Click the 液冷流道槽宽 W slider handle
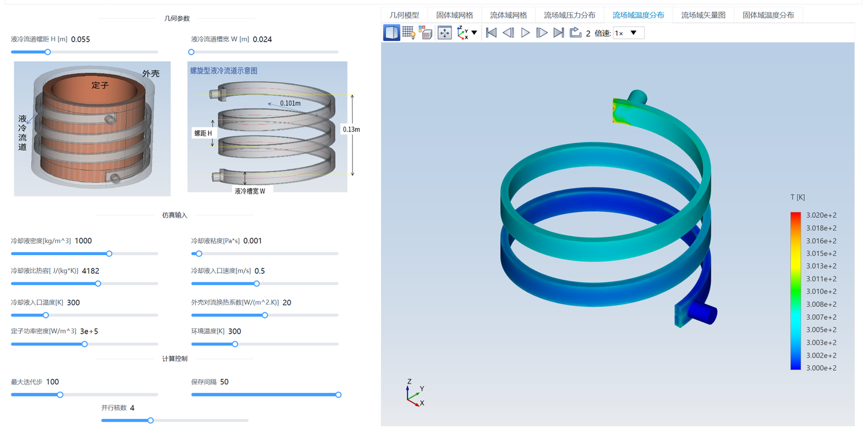 tap(192, 52)
